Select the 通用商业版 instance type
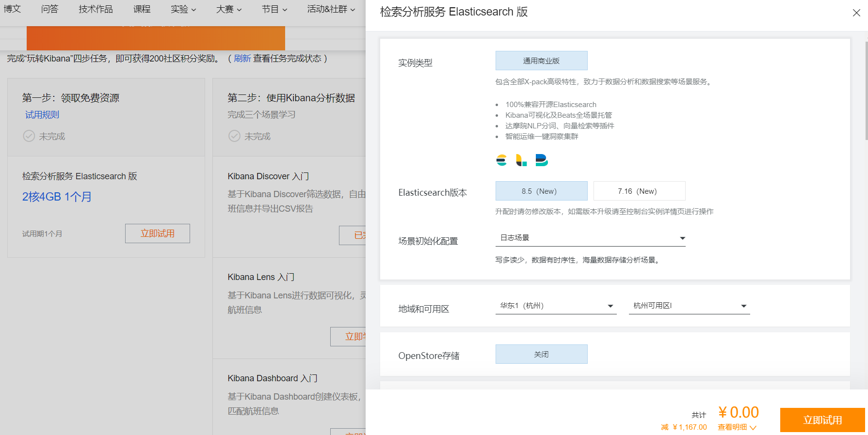This screenshot has width=868, height=435. 541,61
